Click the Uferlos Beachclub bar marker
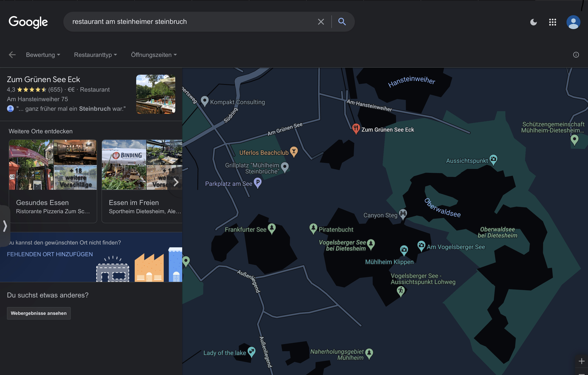The width and height of the screenshot is (588, 375). click(x=294, y=152)
